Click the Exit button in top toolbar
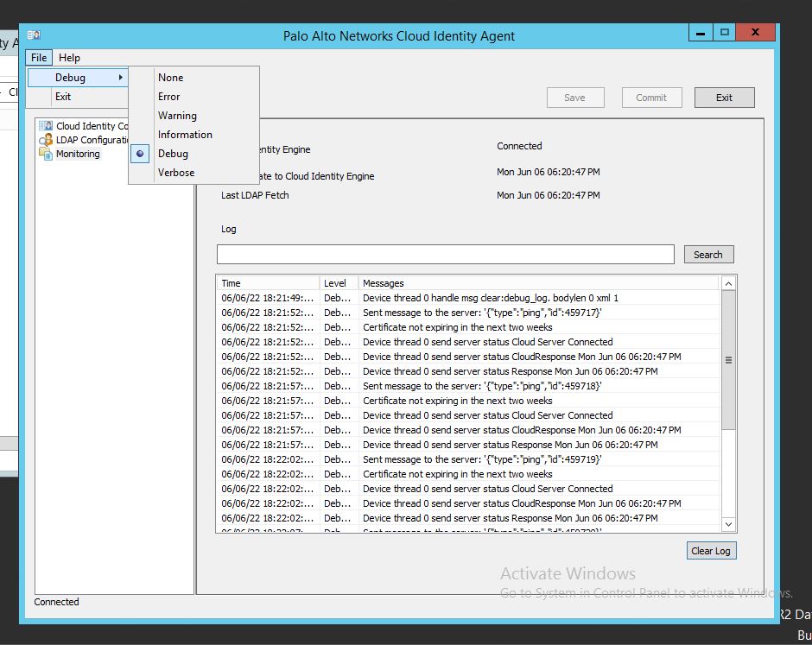Viewport: 812px width, 645px height. pos(724,98)
